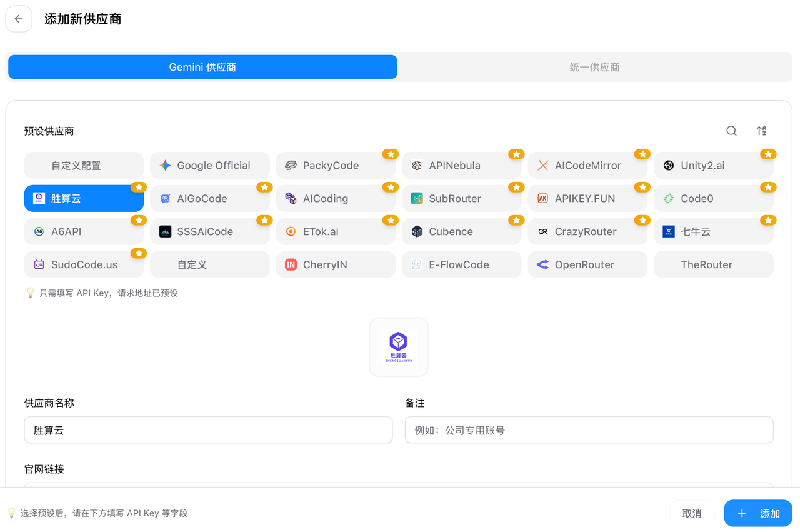Pick the AIGoCode preset
The image size is (800, 532).
tap(210, 199)
